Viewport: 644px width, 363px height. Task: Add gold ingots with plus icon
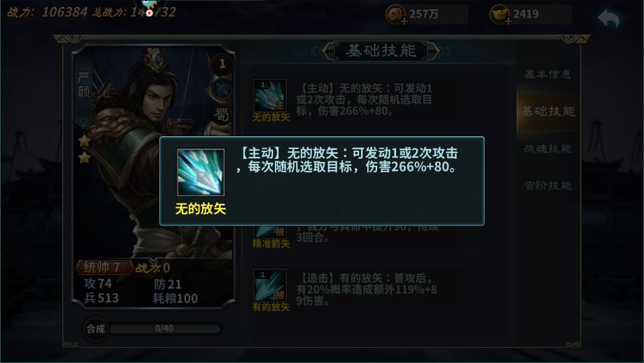pos(508,21)
